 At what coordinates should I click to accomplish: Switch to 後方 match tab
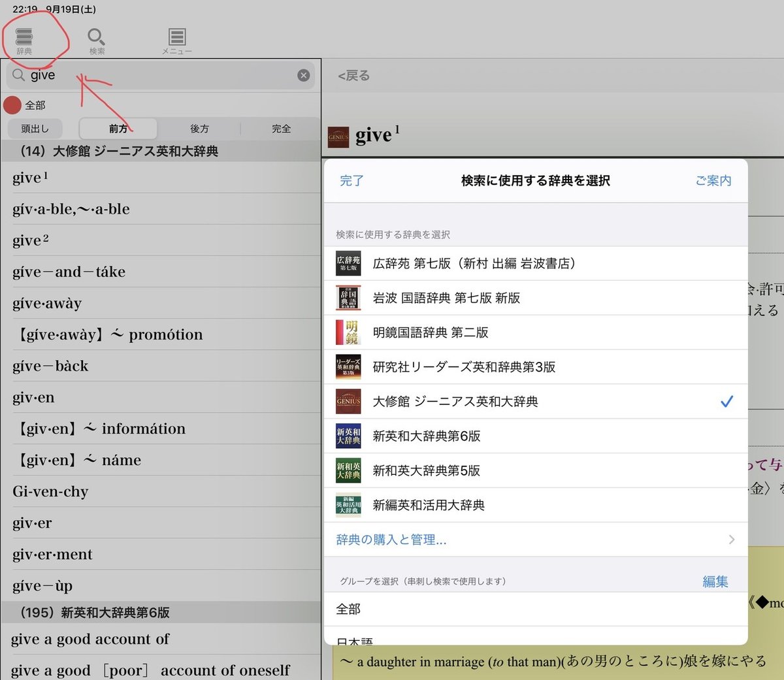pyautogui.click(x=199, y=129)
